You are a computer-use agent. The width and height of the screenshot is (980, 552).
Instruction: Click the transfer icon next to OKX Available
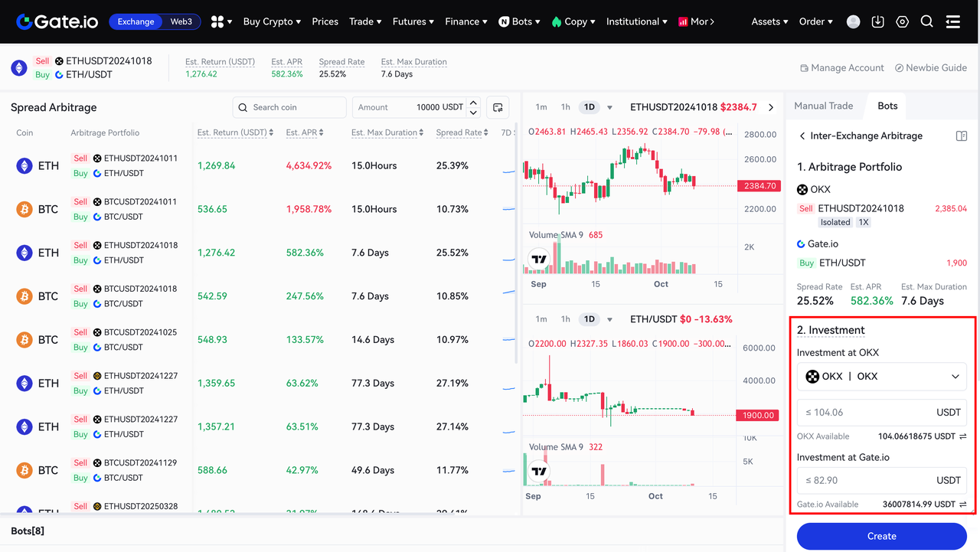tap(962, 436)
